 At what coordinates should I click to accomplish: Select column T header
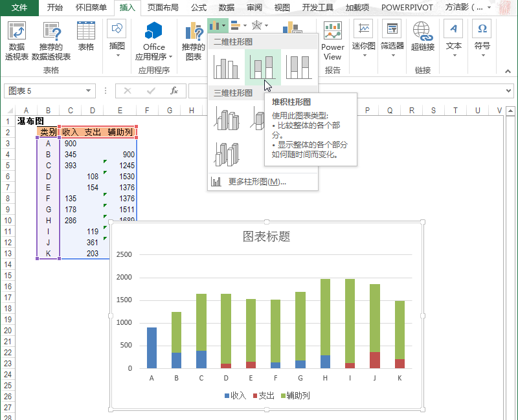coord(456,110)
